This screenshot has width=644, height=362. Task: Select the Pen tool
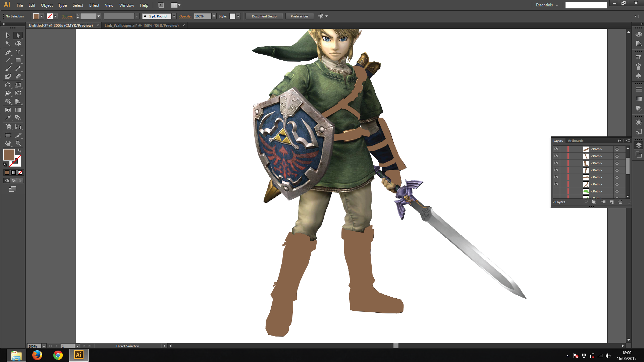pos(8,52)
